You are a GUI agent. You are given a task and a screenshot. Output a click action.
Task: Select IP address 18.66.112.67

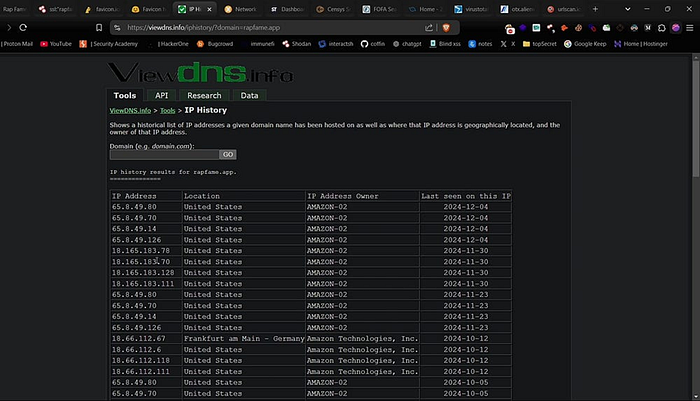(x=138, y=338)
